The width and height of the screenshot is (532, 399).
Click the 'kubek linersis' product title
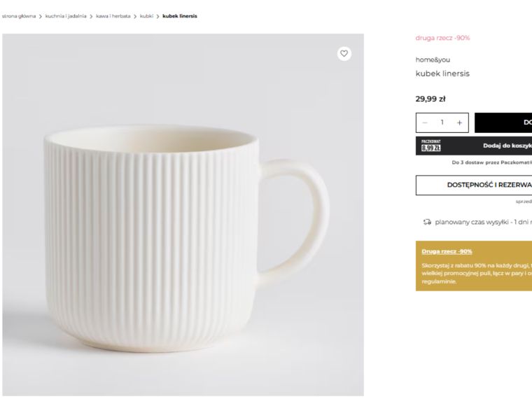point(442,73)
